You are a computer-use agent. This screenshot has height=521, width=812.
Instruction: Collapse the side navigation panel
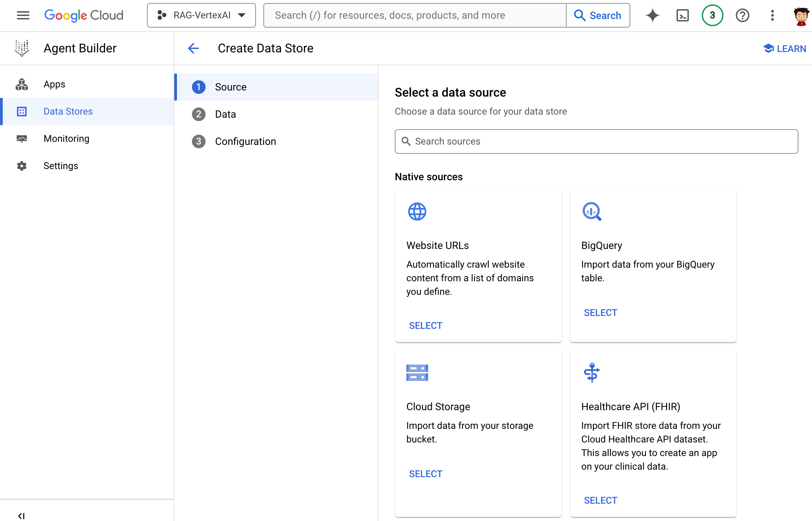coord(21,516)
